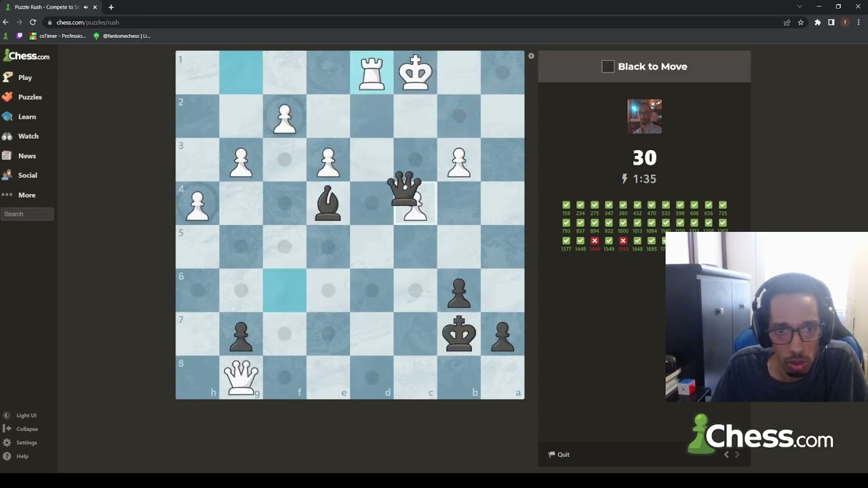Reload the chess.com page
Screen dimensions: 868x488
click(x=33, y=22)
